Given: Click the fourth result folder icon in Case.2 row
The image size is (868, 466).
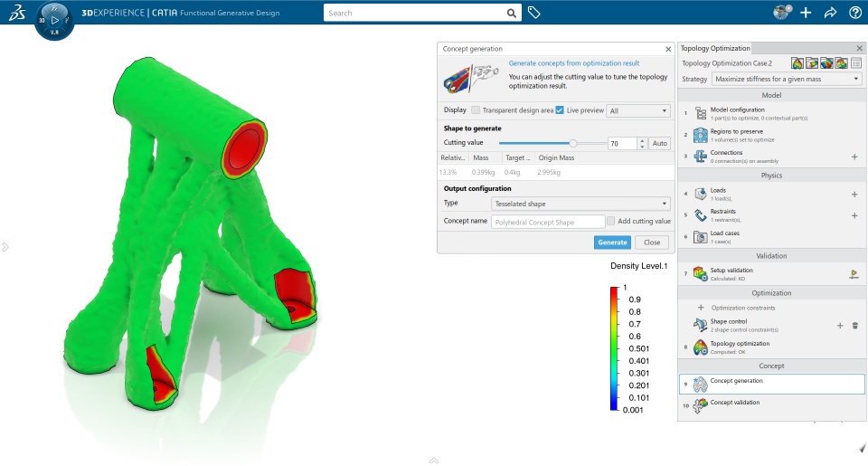Looking at the screenshot, I should (x=842, y=63).
